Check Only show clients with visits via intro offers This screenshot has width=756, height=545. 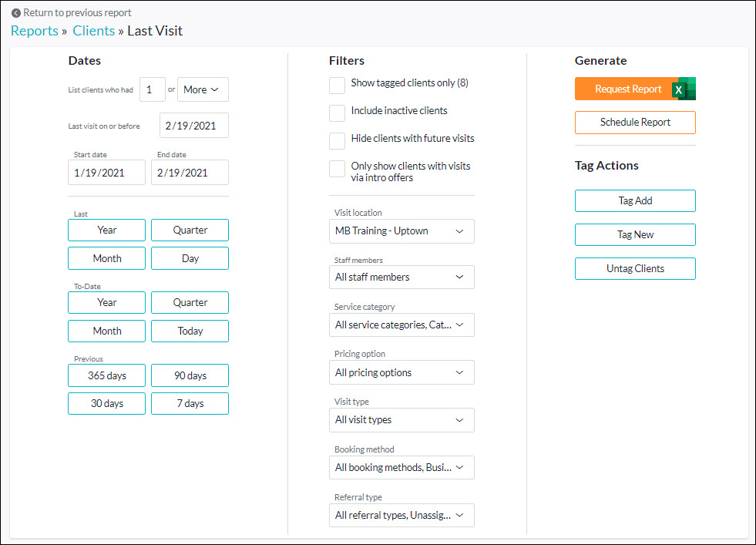(x=337, y=168)
